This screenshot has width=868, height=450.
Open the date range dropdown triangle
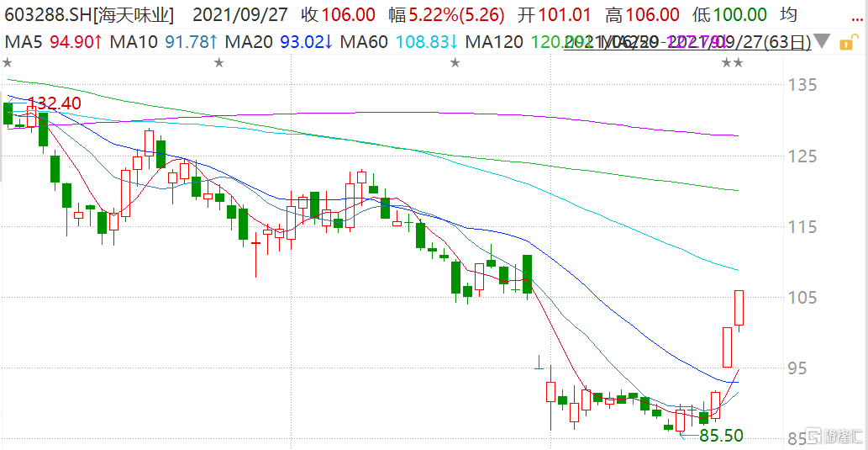coord(823,42)
